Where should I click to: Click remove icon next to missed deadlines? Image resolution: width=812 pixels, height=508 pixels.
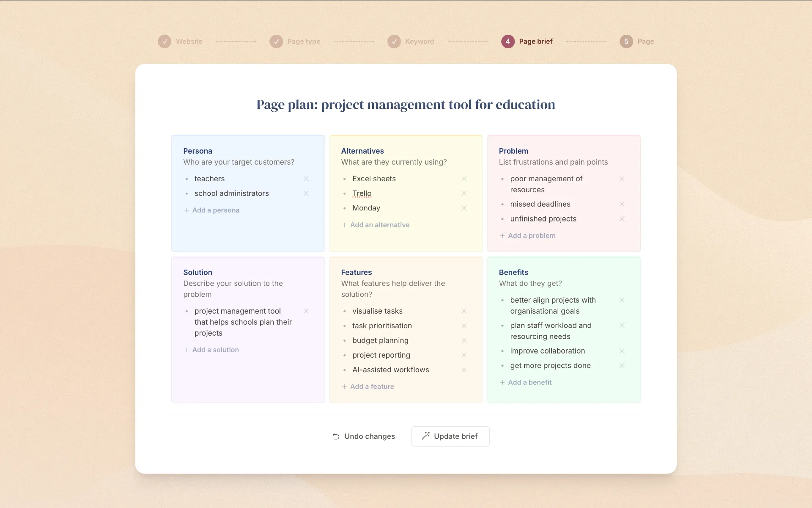pos(622,204)
